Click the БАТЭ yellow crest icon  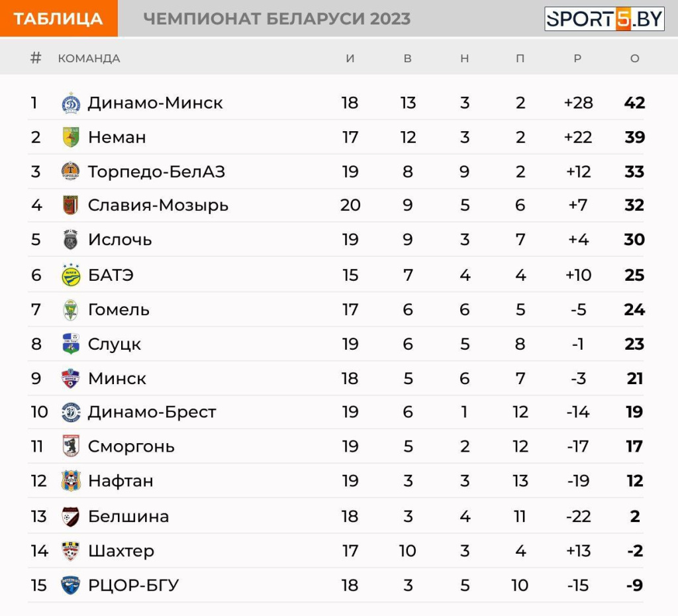70,275
